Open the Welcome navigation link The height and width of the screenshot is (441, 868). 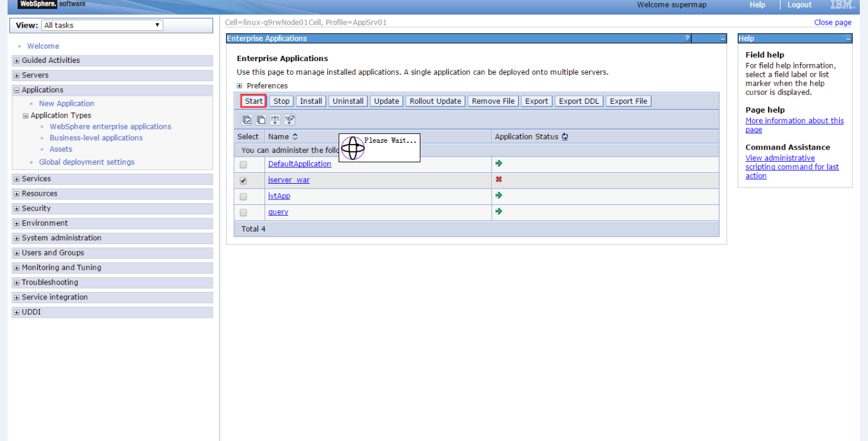pyautogui.click(x=43, y=46)
